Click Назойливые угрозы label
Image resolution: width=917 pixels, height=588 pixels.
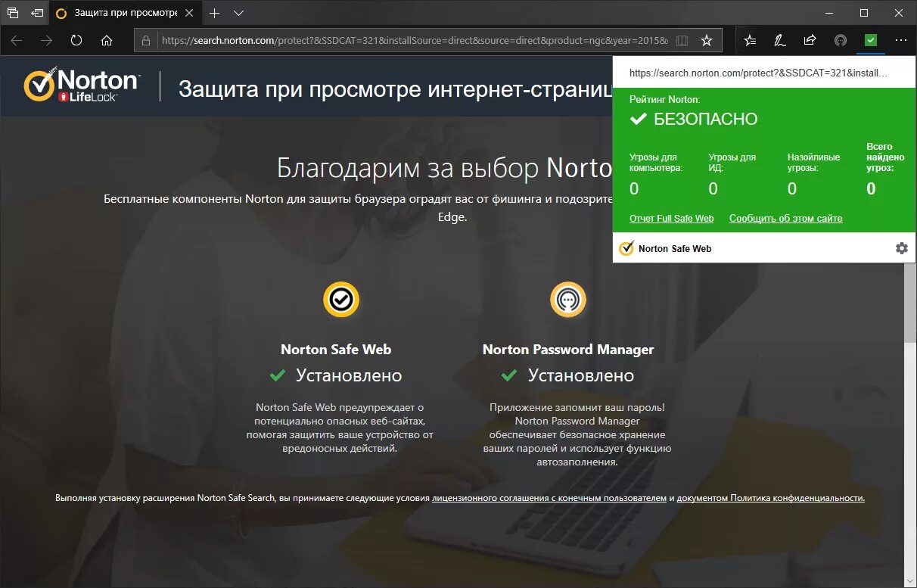pos(813,162)
